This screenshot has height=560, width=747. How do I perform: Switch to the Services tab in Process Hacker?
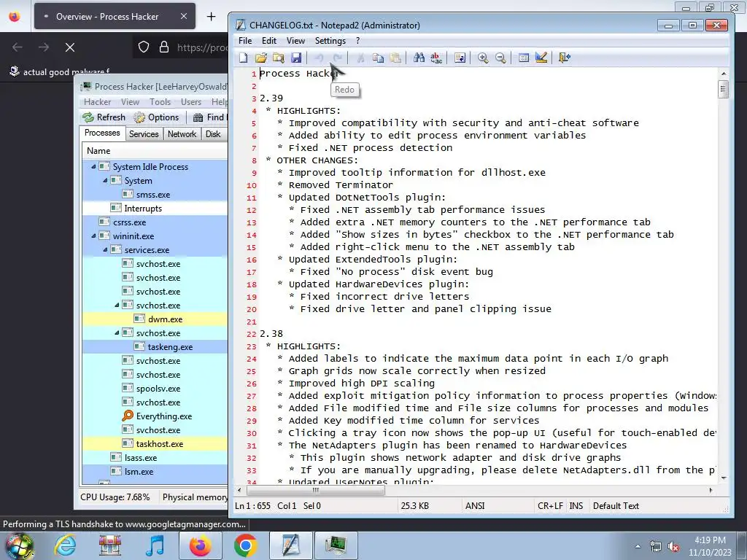click(x=144, y=134)
